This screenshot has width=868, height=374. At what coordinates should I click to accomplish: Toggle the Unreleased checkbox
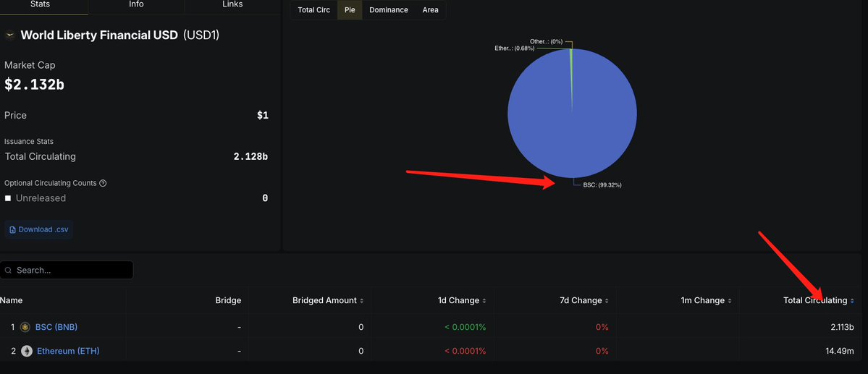click(8, 198)
